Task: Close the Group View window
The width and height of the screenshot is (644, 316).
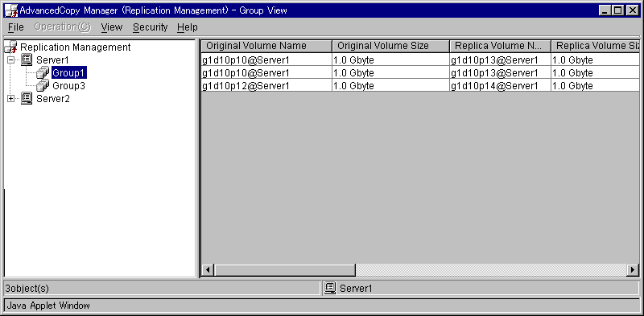Action: coord(632,10)
